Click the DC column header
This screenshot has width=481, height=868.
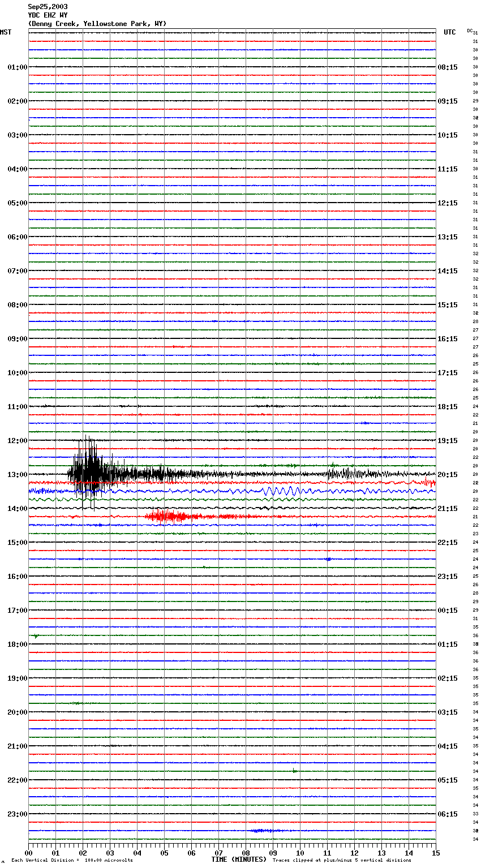(470, 31)
